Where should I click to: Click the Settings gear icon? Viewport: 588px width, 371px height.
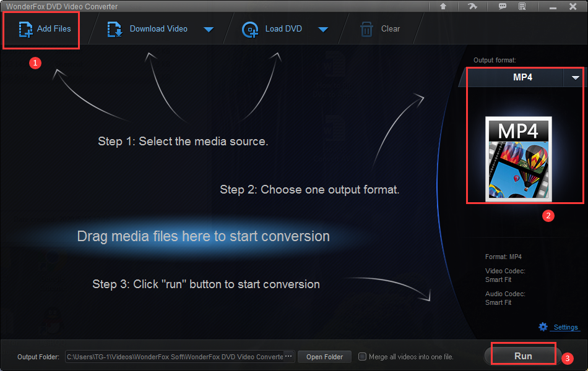click(543, 326)
